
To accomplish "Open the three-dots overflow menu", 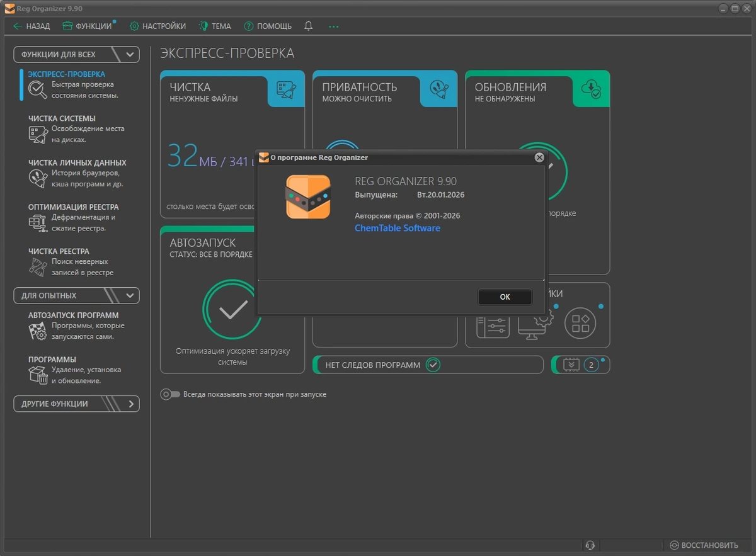I will tap(334, 26).
